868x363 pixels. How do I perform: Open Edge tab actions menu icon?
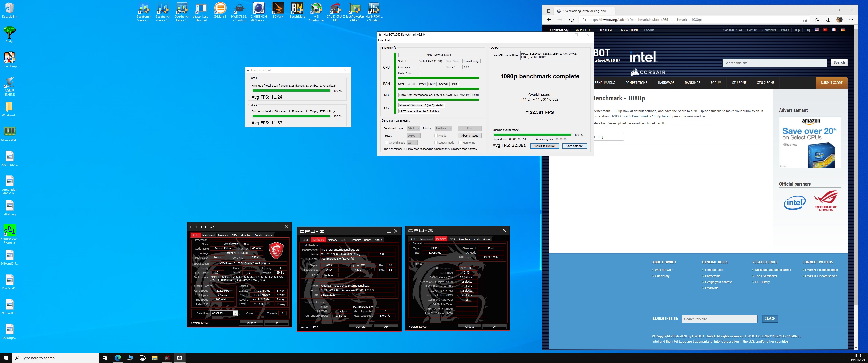point(548,11)
